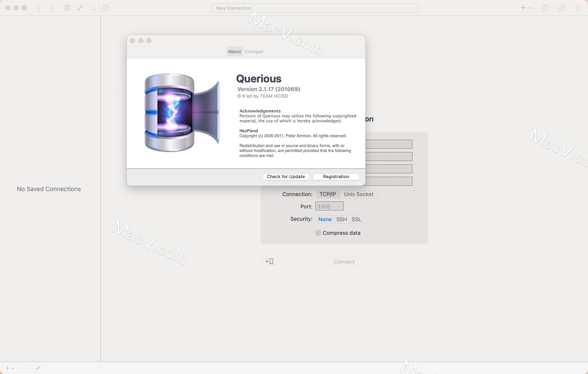Click the second partially hidden connection input field
This screenshot has width=588, height=374.
(389, 156)
